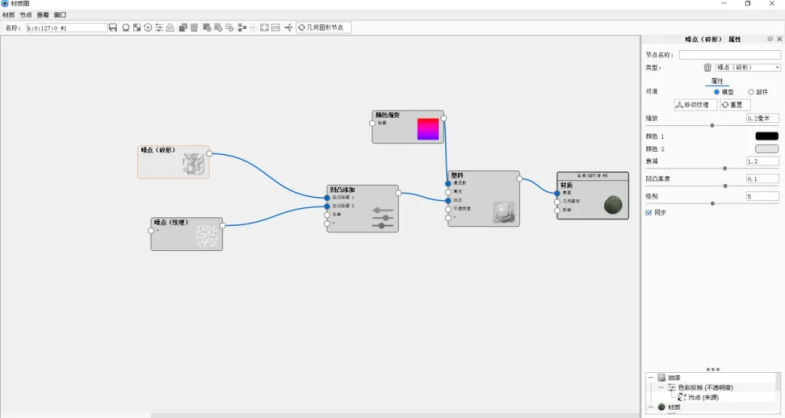The width and height of the screenshot is (785, 418).
Task: Click the duplicate nodes toolbar icon
Action: 182,27
